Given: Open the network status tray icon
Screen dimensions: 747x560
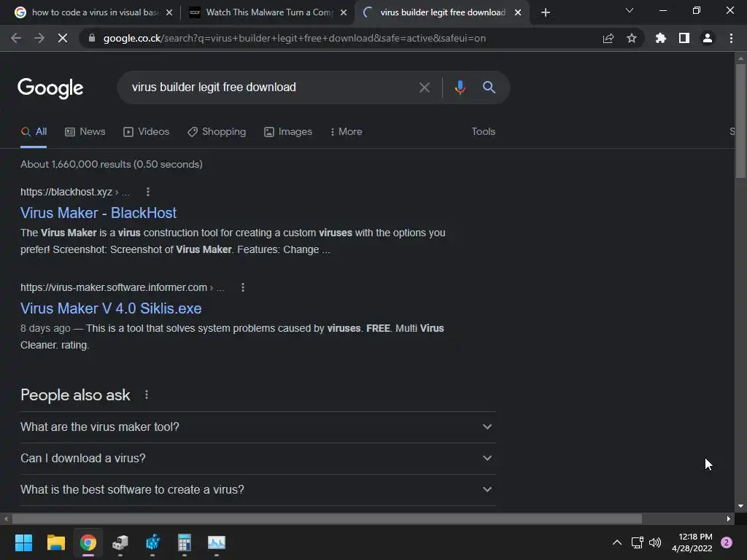Looking at the screenshot, I should 637,542.
